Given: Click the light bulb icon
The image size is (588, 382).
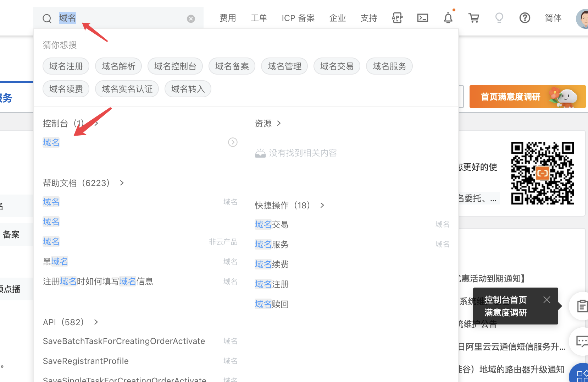Looking at the screenshot, I should click(x=499, y=18).
